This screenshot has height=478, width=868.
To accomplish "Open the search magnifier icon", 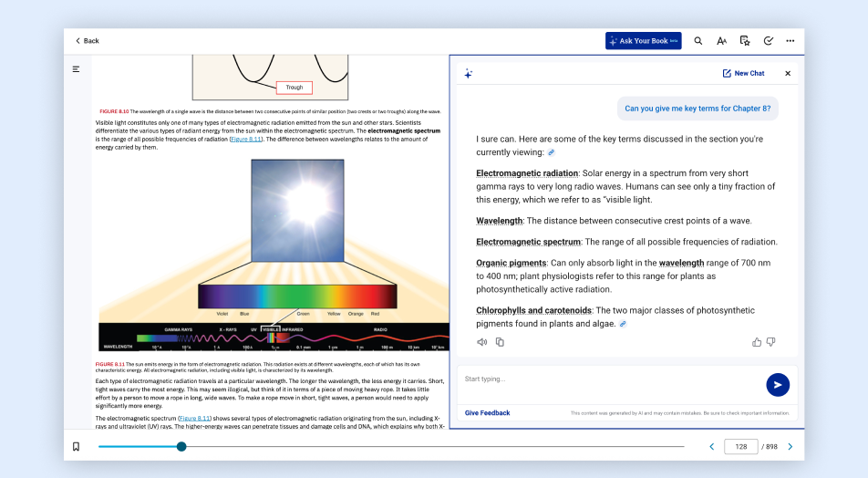I will click(x=698, y=41).
